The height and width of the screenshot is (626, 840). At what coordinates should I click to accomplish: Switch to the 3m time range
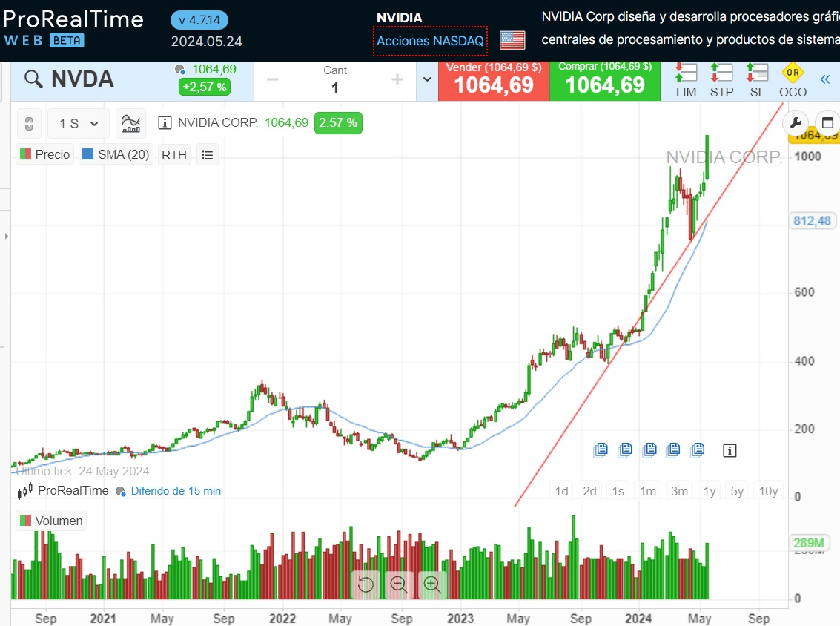(x=679, y=491)
